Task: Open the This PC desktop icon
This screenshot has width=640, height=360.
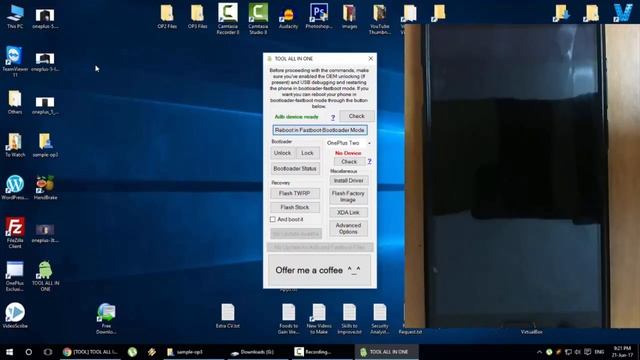Action: (x=15, y=17)
